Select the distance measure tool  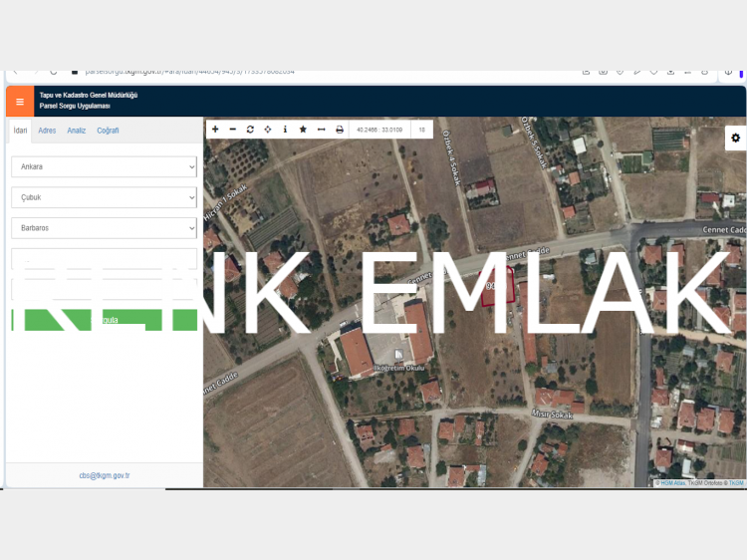[x=321, y=130]
